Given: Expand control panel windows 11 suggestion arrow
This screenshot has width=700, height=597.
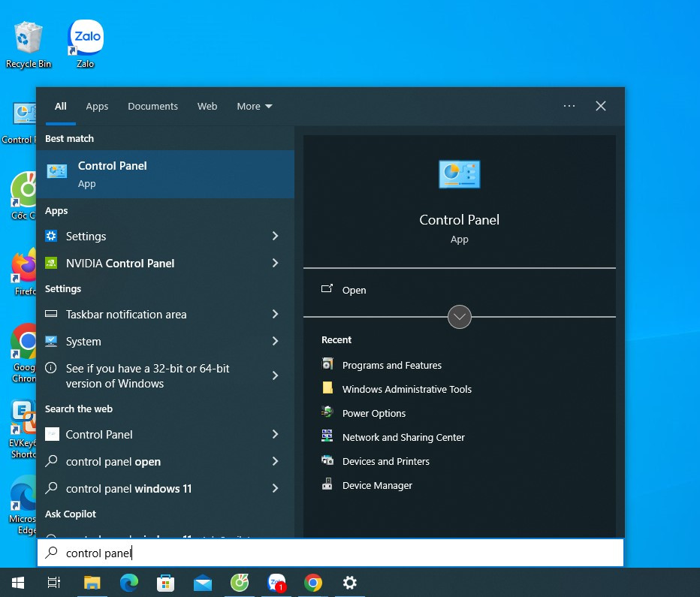Looking at the screenshot, I should pos(275,488).
